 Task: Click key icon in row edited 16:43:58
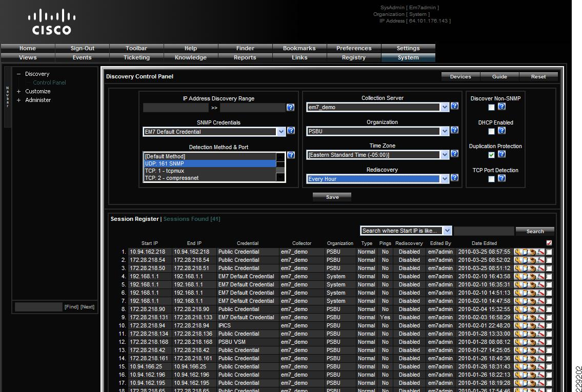click(x=518, y=276)
